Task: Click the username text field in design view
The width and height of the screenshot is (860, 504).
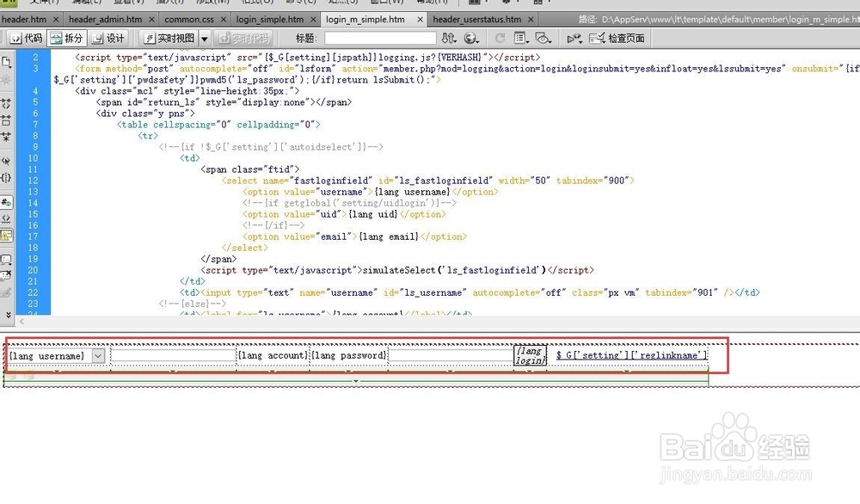Action: (x=174, y=355)
